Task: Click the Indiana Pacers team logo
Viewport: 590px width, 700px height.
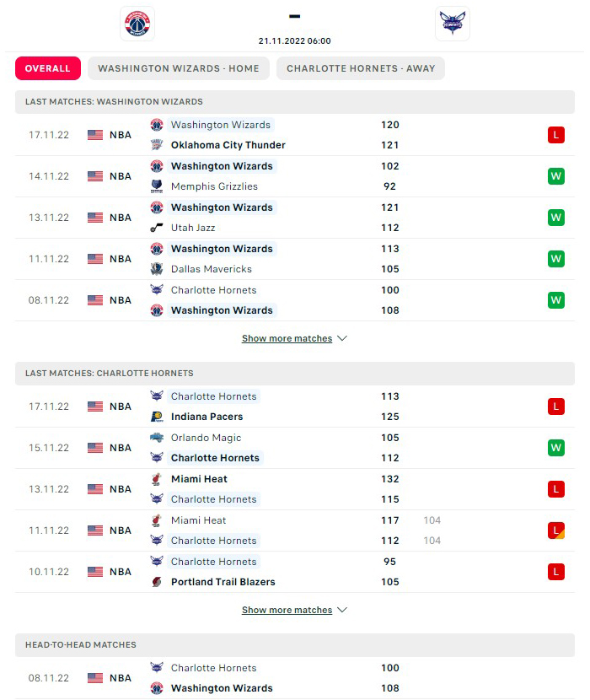Action: [157, 417]
